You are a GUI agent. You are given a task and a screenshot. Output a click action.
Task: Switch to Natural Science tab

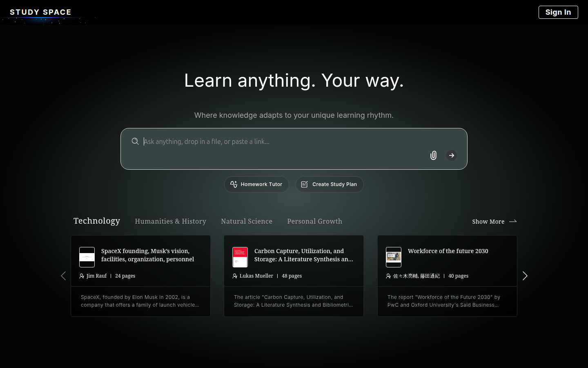click(x=247, y=221)
